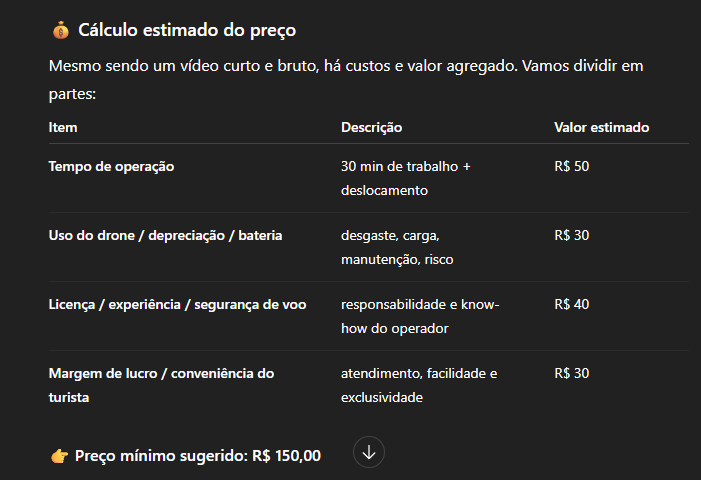The height and width of the screenshot is (480, 701).
Task: Click the "responsabilidade e know-how" description cell
Action: pyautogui.click(x=420, y=316)
